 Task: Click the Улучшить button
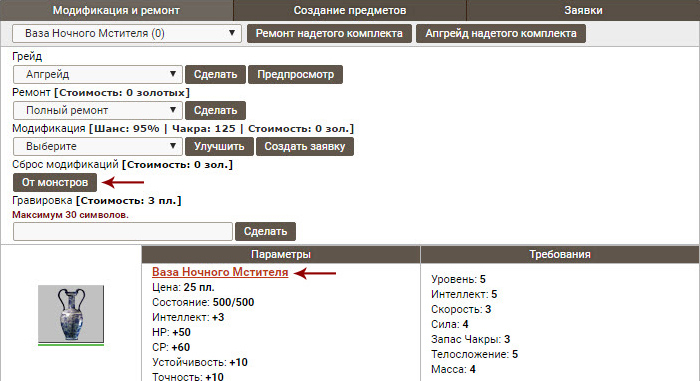click(219, 147)
